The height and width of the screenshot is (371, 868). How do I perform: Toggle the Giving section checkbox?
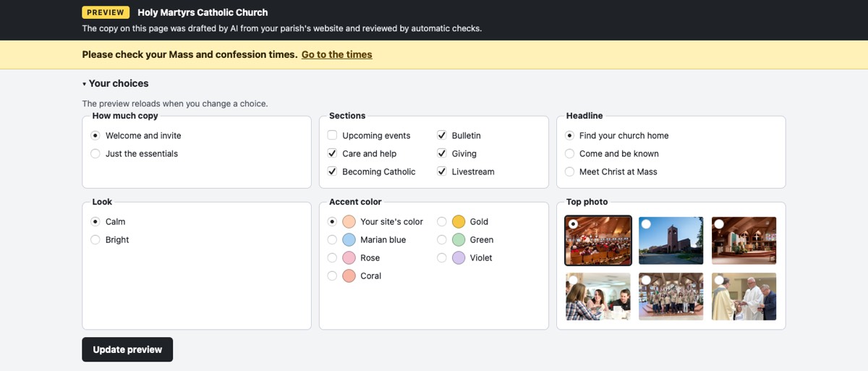[441, 153]
